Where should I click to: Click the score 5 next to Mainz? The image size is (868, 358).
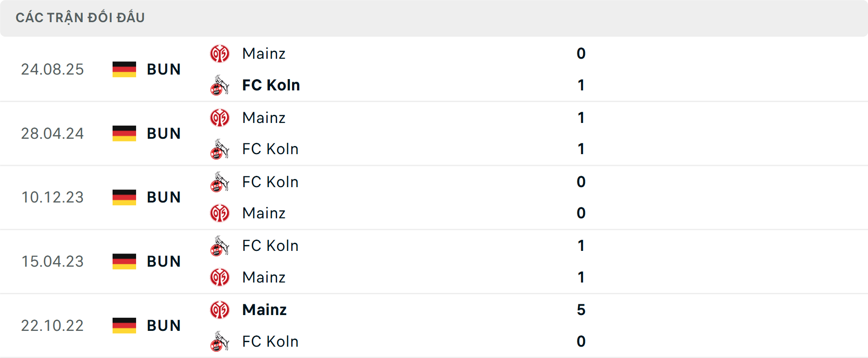[x=581, y=310]
